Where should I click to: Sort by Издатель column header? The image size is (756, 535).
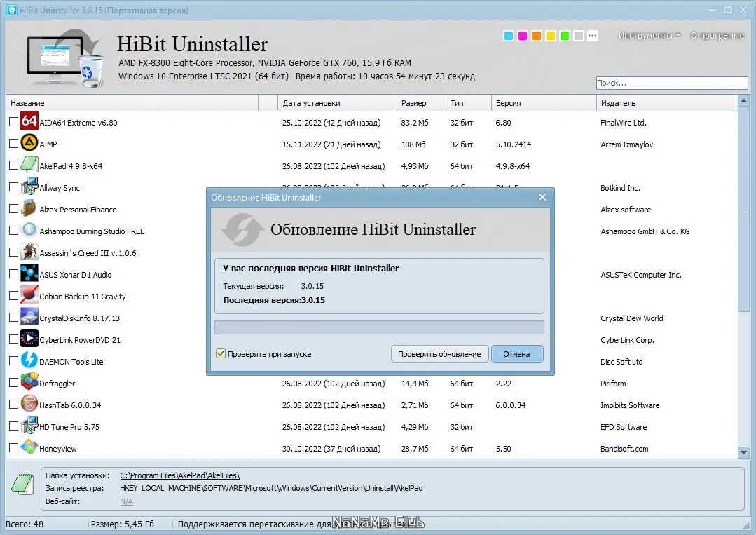(666, 103)
